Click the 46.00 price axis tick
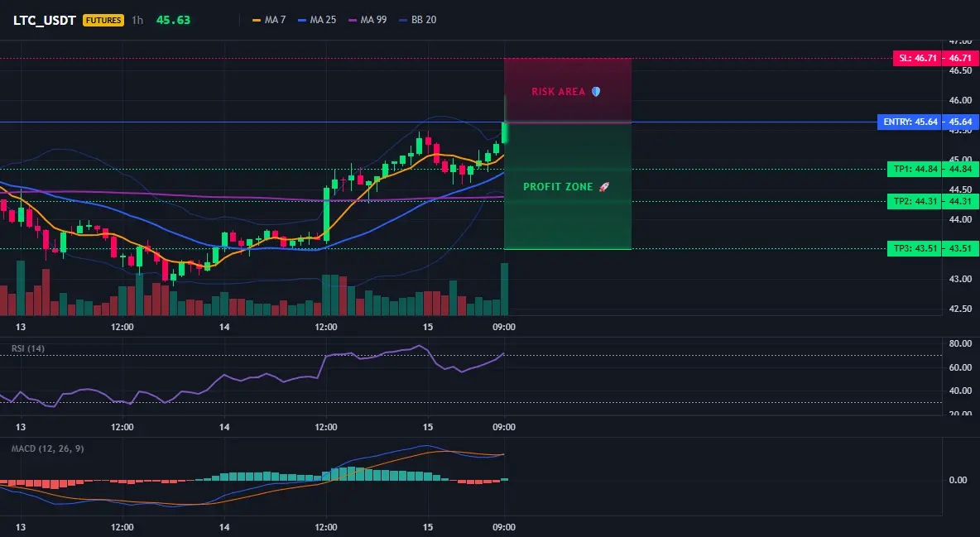 (x=961, y=100)
